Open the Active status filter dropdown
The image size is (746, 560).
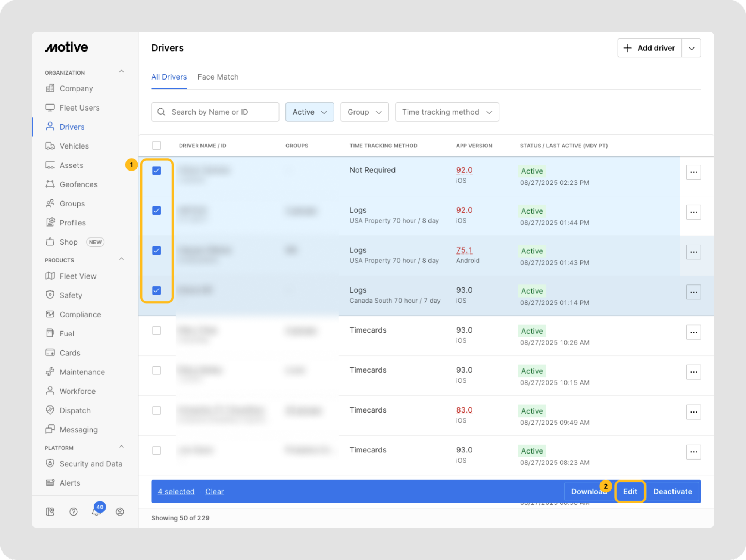[309, 112]
